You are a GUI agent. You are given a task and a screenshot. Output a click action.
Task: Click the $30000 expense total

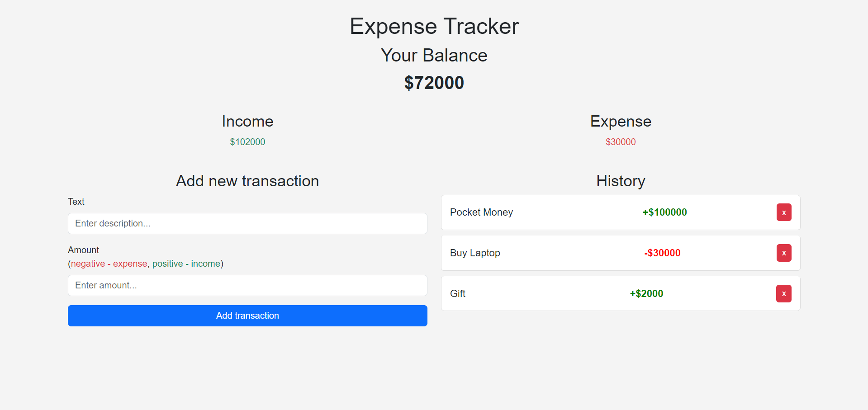[621, 142]
